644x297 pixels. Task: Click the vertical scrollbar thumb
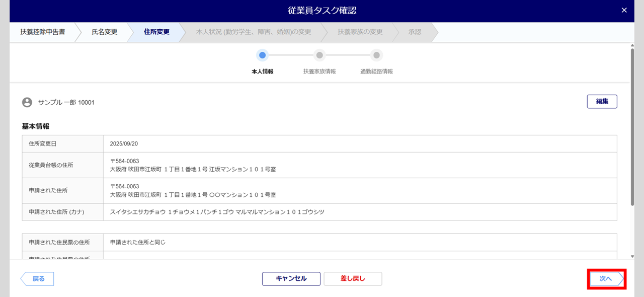tap(632, 126)
